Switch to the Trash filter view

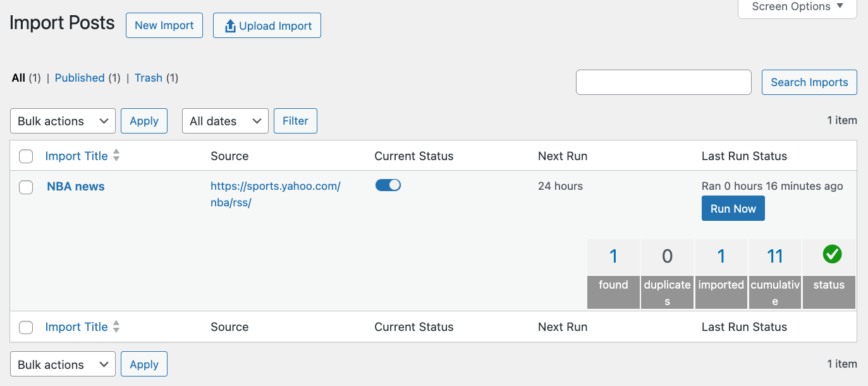pyautogui.click(x=149, y=77)
